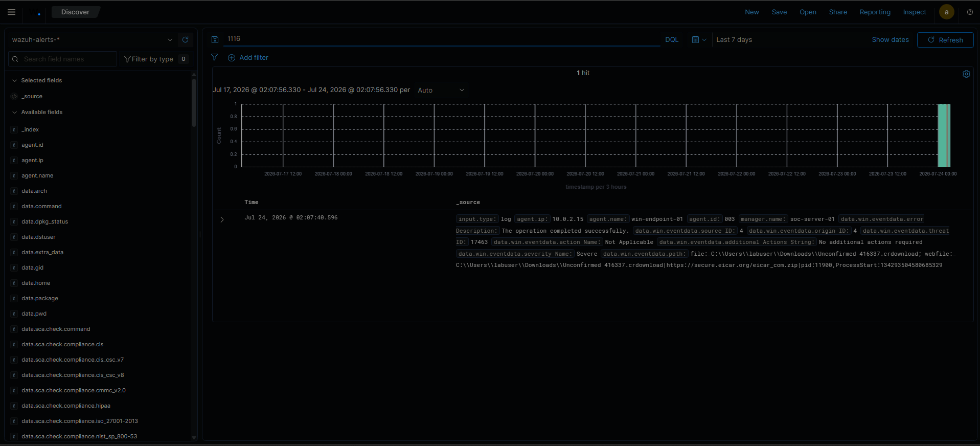The image size is (980, 446).
Task: Click Open in the top menu
Action: click(x=808, y=12)
